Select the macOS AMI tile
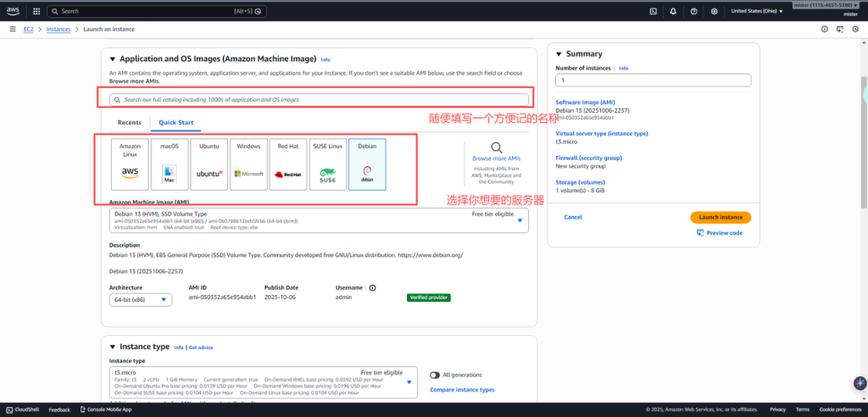 click(170, 164)
